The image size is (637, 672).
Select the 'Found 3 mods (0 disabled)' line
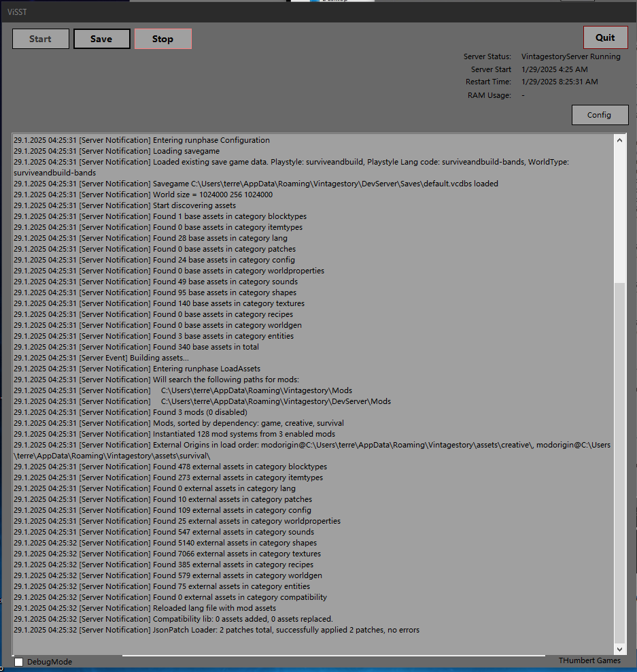click(x=131, y=412)
